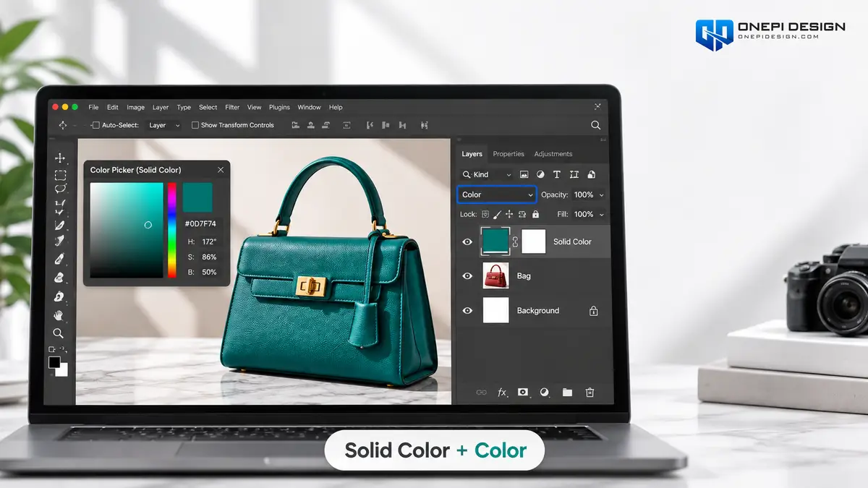Click the padlock icon on the Background layer
Viewport: 868px width, 488px height.
593,311
